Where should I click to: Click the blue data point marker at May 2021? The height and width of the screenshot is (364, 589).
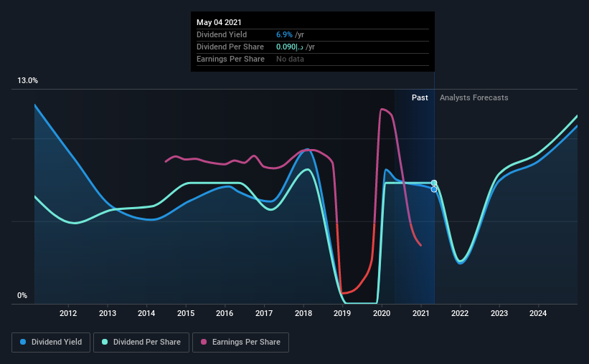tap(434, 189)
